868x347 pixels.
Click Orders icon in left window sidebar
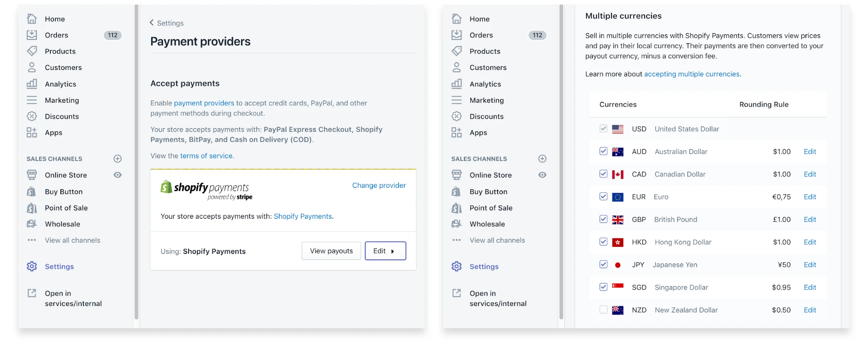pos(32,35)
